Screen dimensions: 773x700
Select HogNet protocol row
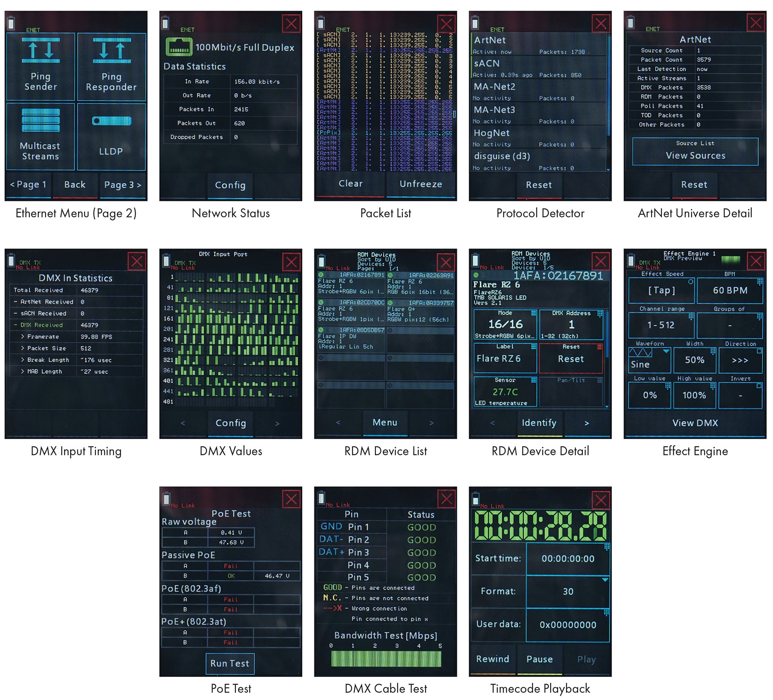point(539,138)
